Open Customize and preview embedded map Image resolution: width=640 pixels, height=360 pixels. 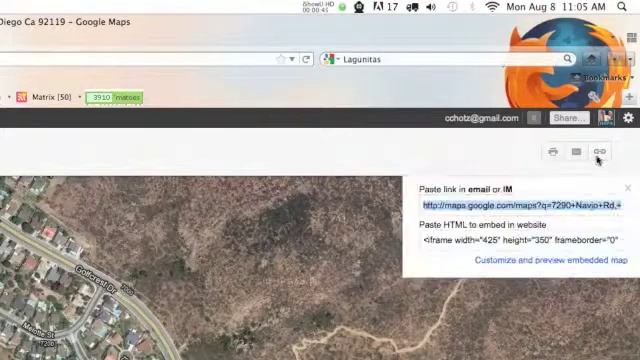(551, 260)
